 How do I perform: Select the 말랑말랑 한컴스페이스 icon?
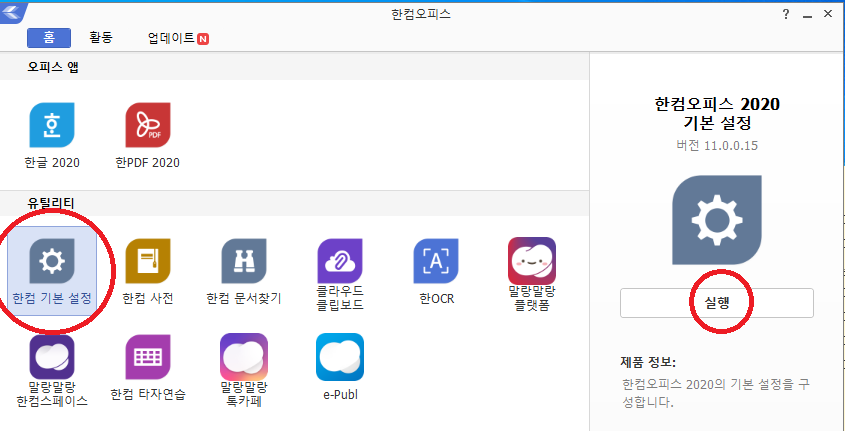click(52, 357)
